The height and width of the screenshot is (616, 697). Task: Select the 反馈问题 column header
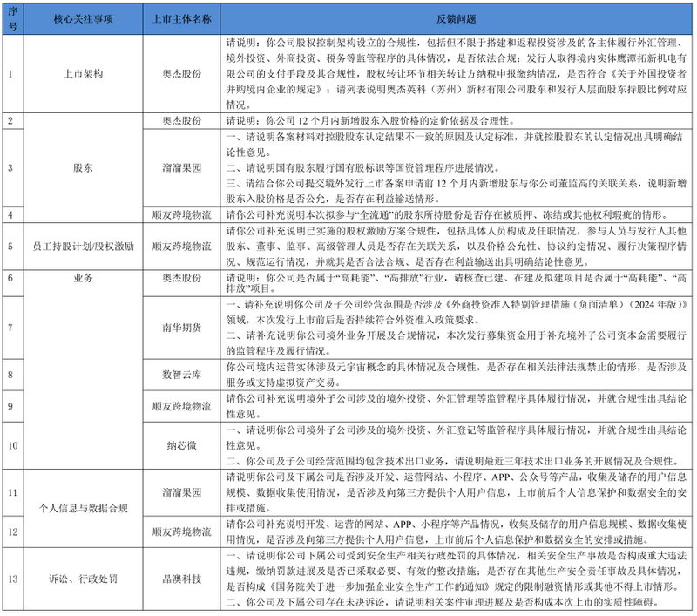pyautogui.click(x=456, y=18)
